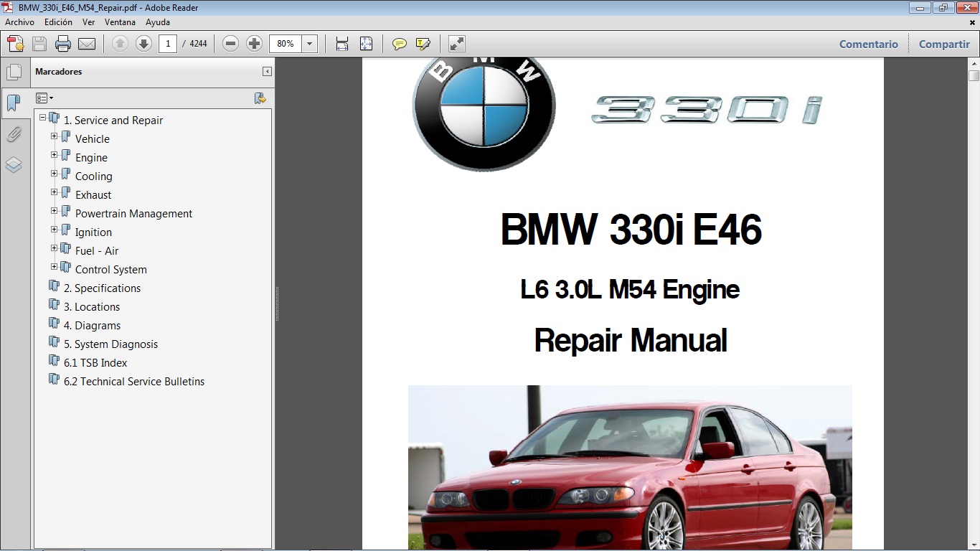Click bookmark icon beside 4. Diagrams
Viewport: 980px width, 551px height.
[54, 324]
